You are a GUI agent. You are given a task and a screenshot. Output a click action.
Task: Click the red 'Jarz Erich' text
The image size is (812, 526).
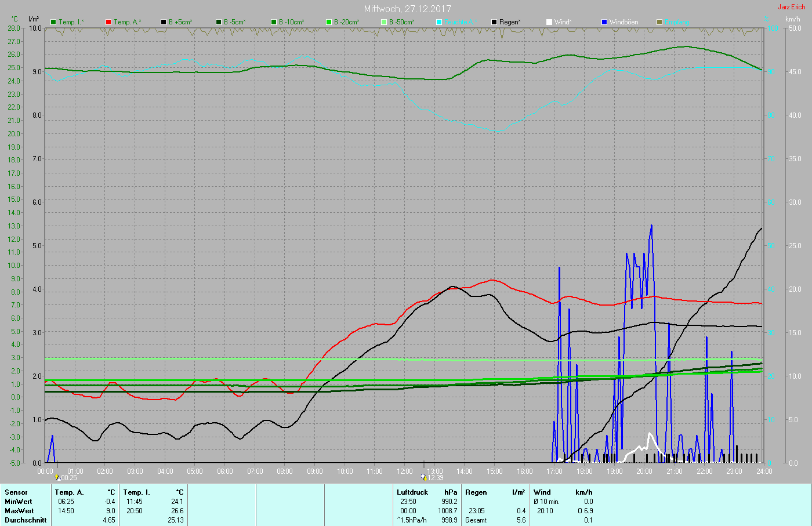[792, 7]
